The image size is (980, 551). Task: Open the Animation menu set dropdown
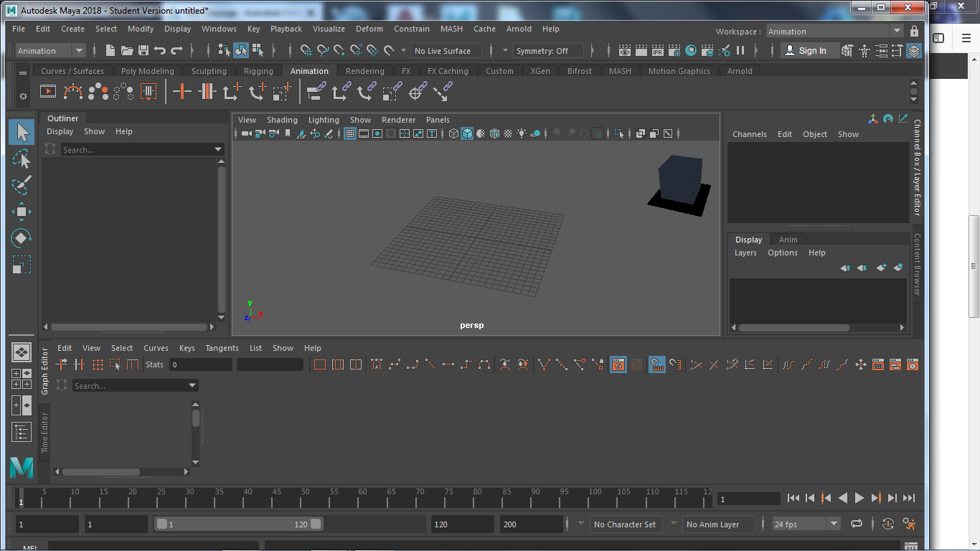tap(50, 51)
